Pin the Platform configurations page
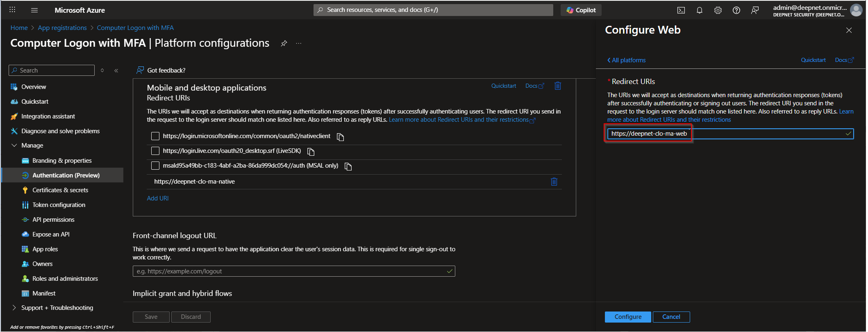The image size is (868, 332). (284, 43)
